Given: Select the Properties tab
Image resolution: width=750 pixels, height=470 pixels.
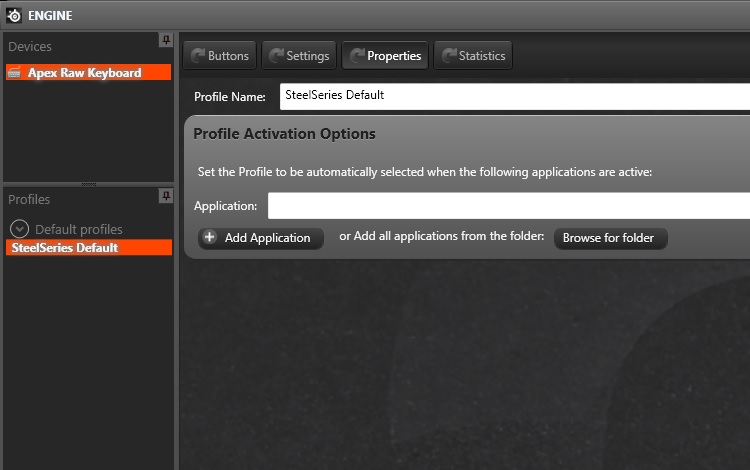Looking at the screenshot, I should click(385, 55).
